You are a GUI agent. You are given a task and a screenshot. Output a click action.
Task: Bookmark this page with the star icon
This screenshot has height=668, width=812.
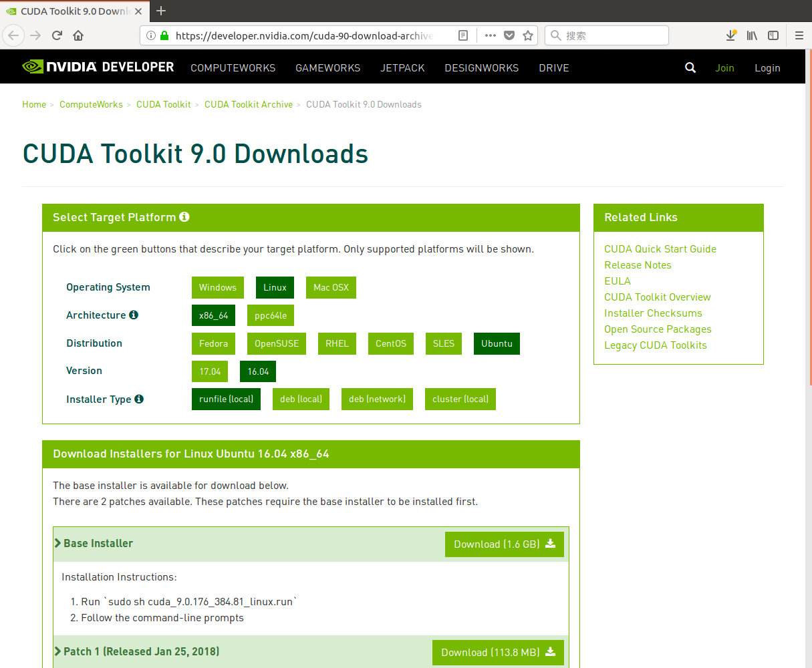click(x=528, y=35)
